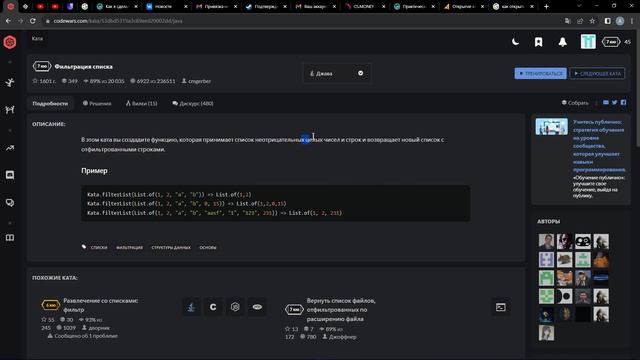640x360 pixels.
Task: Open the notifications bell
Action: (x=562, y=42)
